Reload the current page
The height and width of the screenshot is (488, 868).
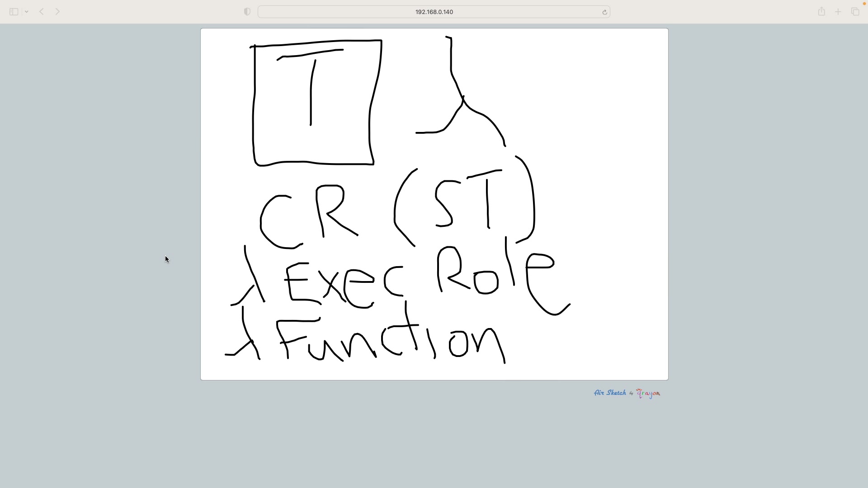pyautogui.click(x=604, y=12)
